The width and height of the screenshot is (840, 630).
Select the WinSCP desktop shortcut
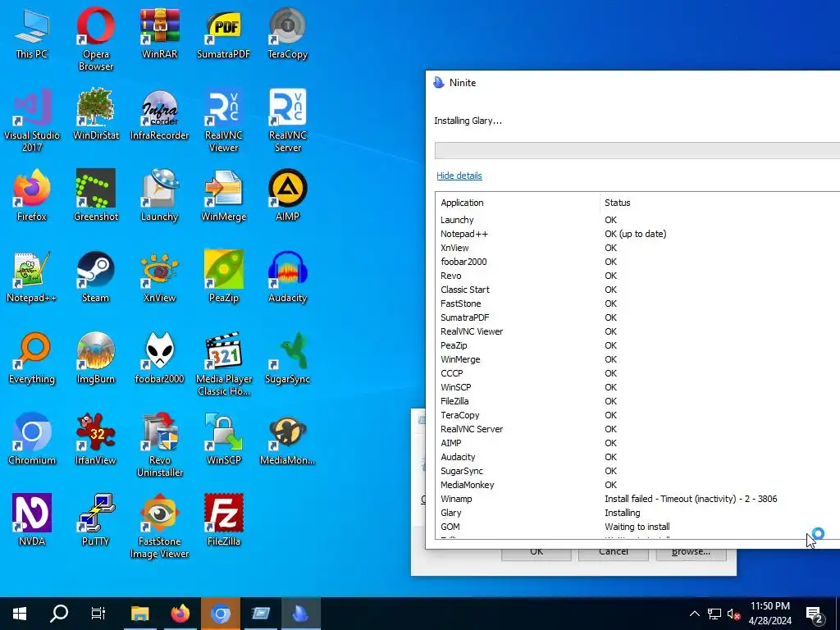click(x=223, y=438)
